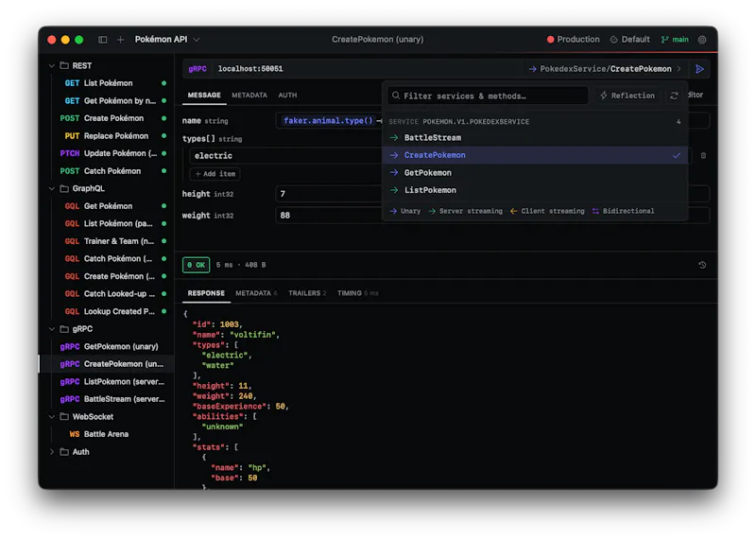
Task: Click the REST folder icon
Action: tap(64, 65)
